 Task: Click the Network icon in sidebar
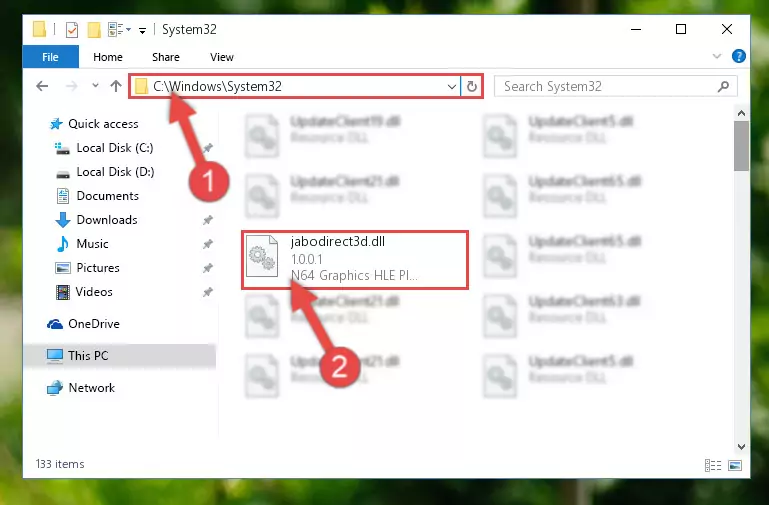(55, 388)
